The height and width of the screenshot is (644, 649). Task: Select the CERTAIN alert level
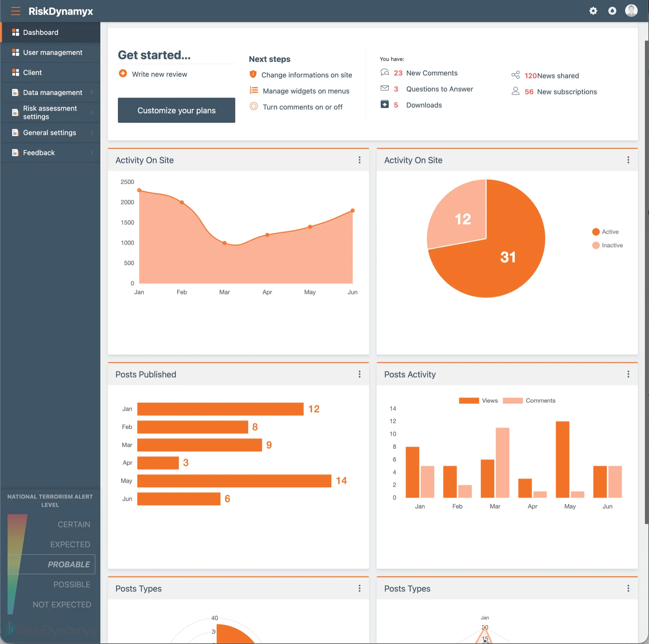pyautogui.click(x=74, y=524)
